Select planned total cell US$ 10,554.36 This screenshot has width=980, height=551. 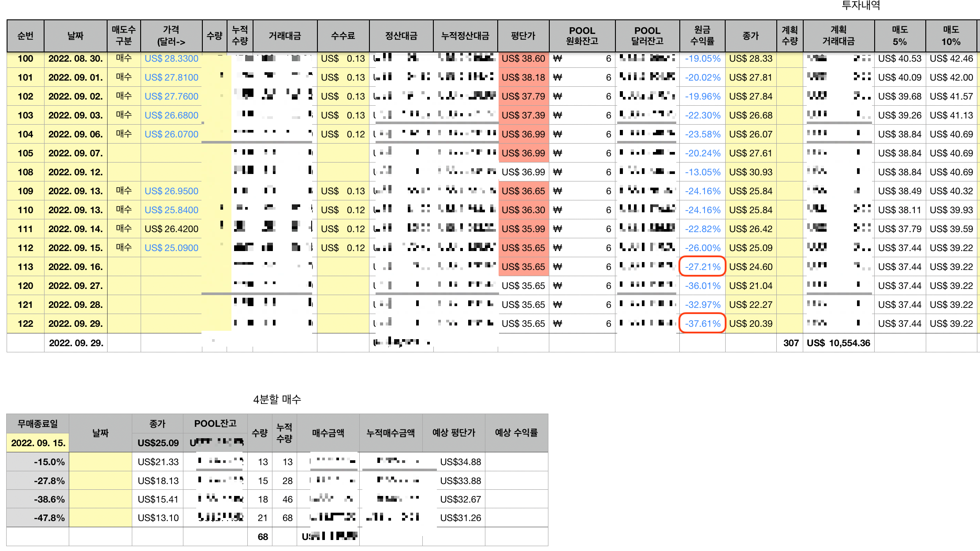click(x=838, y=343)
